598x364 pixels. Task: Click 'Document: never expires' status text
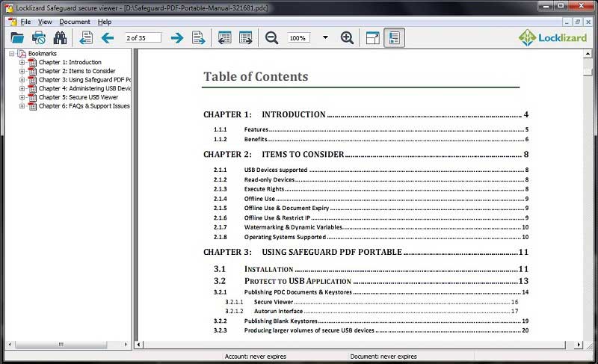[x=383, y=357]
